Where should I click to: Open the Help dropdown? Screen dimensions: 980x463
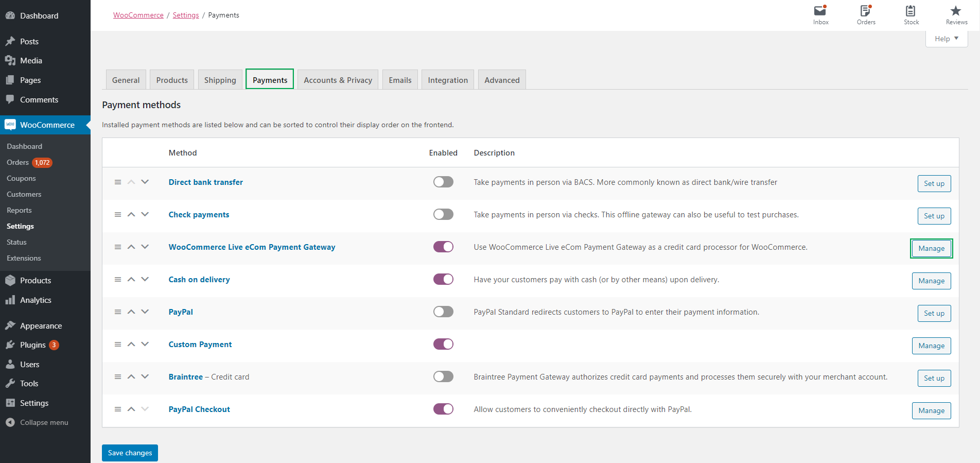point(946,39)
